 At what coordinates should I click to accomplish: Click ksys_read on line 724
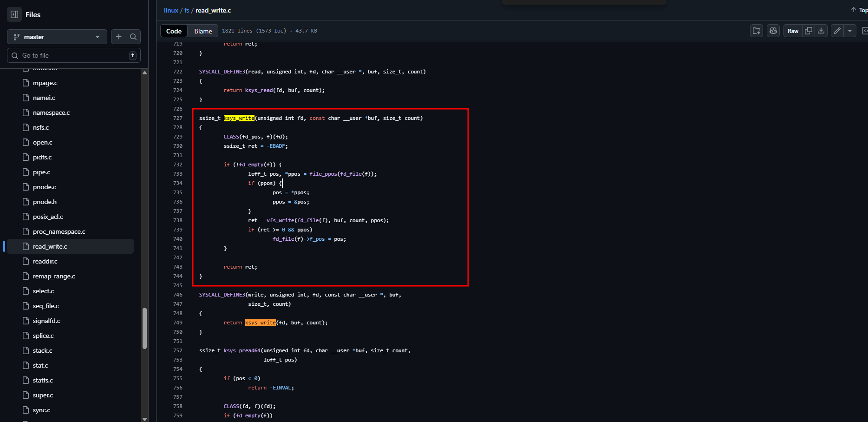(259, 90)
